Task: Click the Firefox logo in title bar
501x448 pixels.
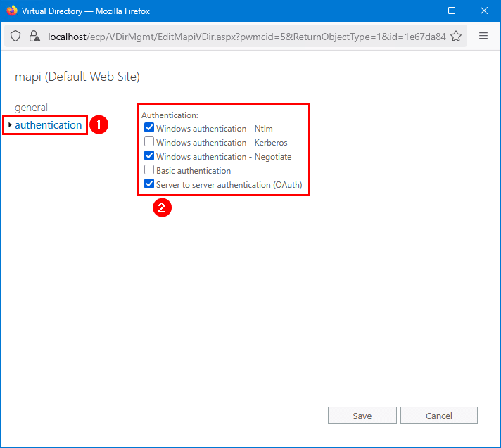Action: pos(11,11)
